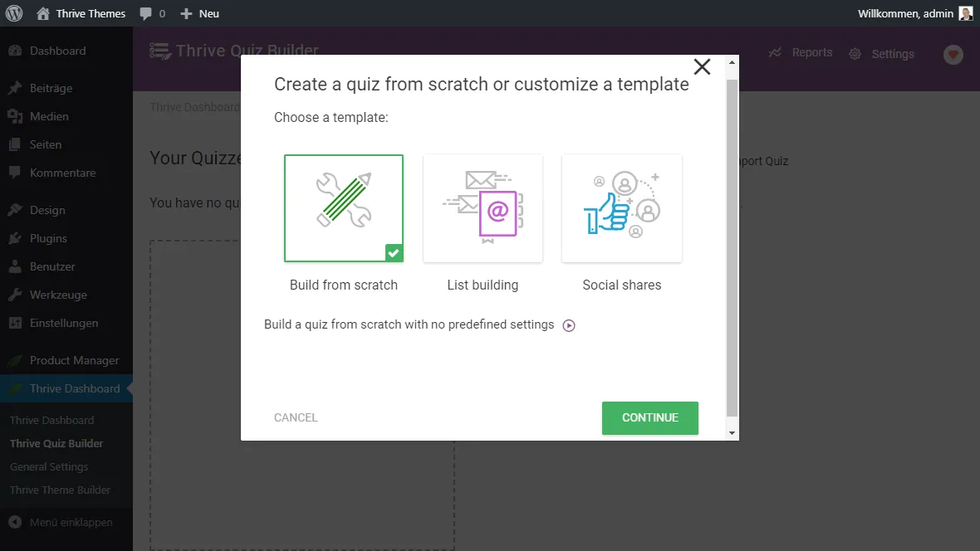Click the Settings gear icon
The height and width of the screenshot is (551, 980).
(855, 54)
